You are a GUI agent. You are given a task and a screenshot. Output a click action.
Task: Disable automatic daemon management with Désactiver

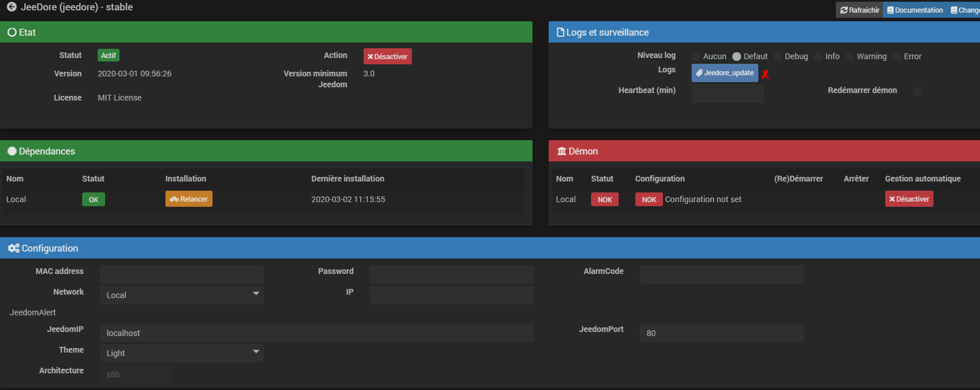tap(909, 199)
